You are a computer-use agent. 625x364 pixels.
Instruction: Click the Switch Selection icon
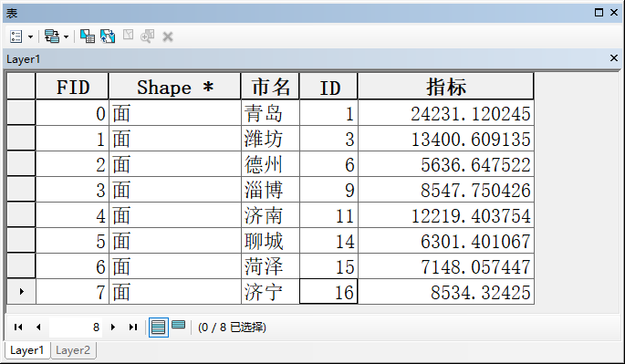point(108,36)
